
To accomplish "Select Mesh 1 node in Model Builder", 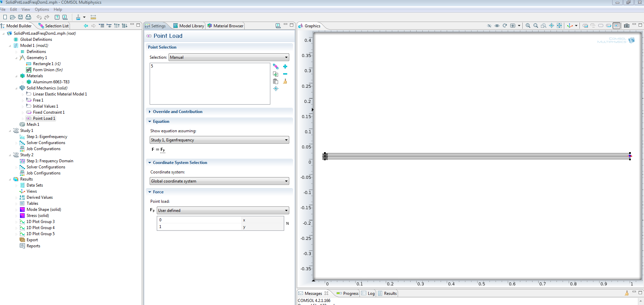I will 33,124.
